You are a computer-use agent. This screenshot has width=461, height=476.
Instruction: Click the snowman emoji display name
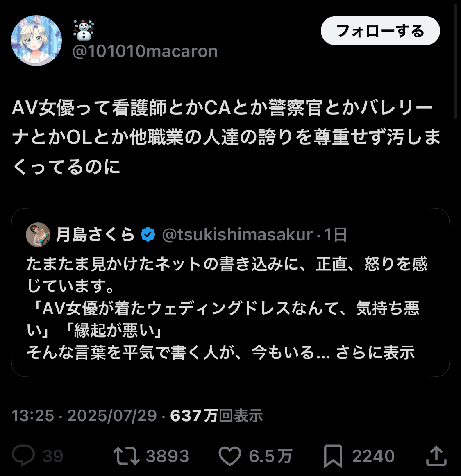click(x=84, y=30)
